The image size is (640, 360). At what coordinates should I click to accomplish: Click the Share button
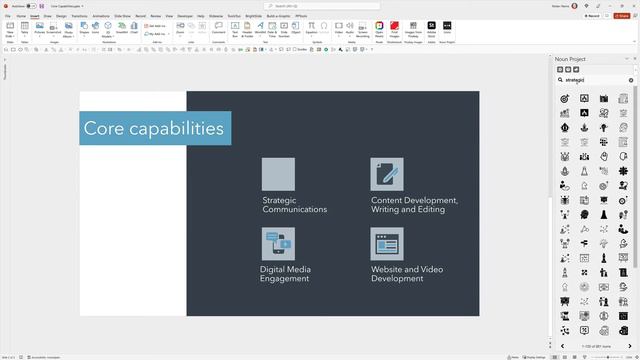pos(622,16)
